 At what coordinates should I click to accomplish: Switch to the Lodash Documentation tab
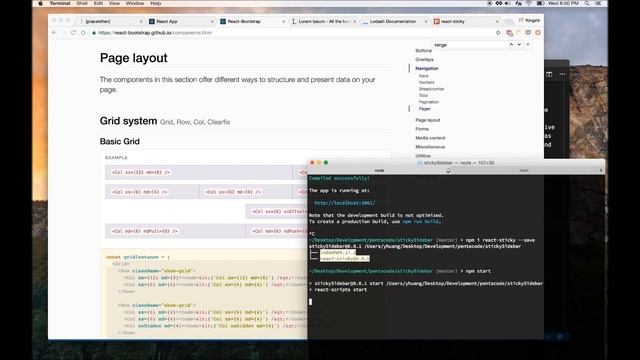click(394, 21)
